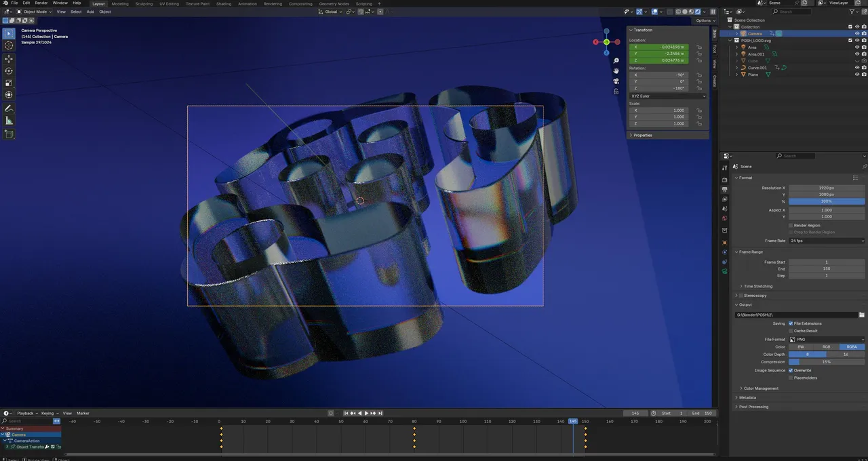Uncheck the Overwrite checkbox
Image resolution: width=868 pixels, height=461 pixels.
coord(791,370)
